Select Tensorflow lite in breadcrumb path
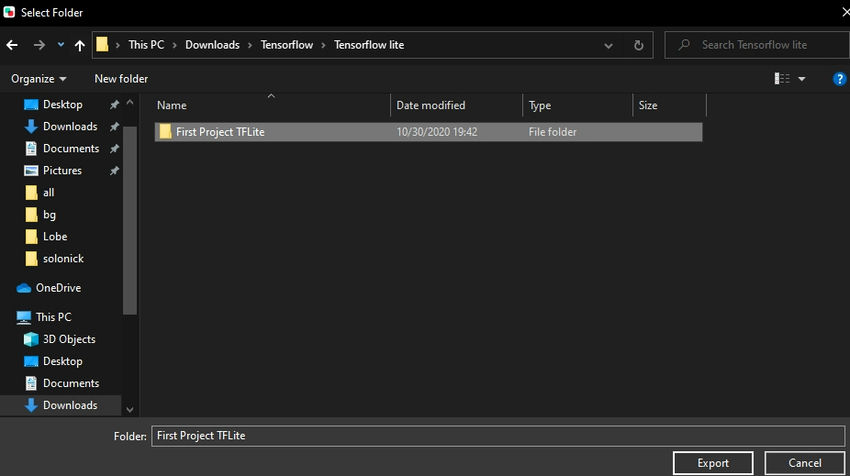The height and width of the screenshot is (476, 850). point(369,45)
